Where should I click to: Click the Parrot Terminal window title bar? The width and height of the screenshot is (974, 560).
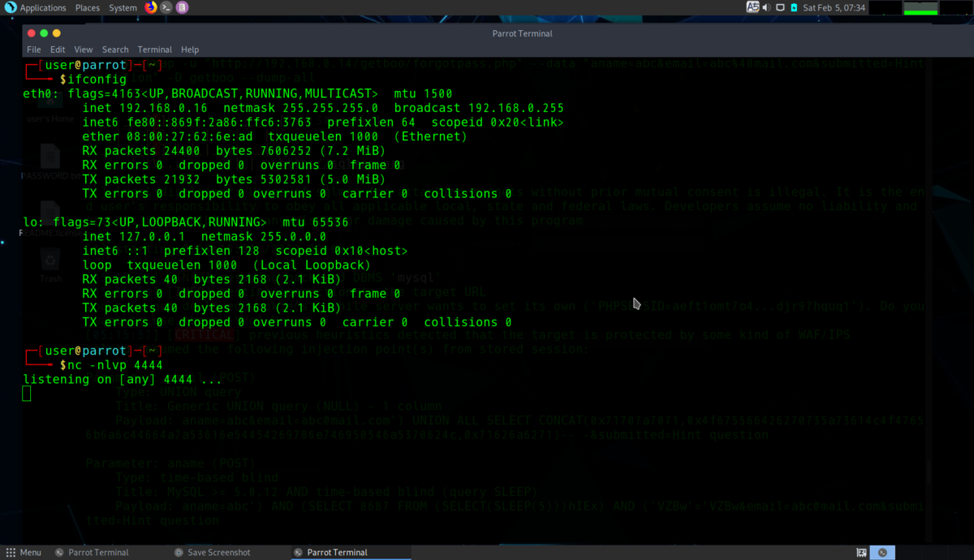coord(522,33)
